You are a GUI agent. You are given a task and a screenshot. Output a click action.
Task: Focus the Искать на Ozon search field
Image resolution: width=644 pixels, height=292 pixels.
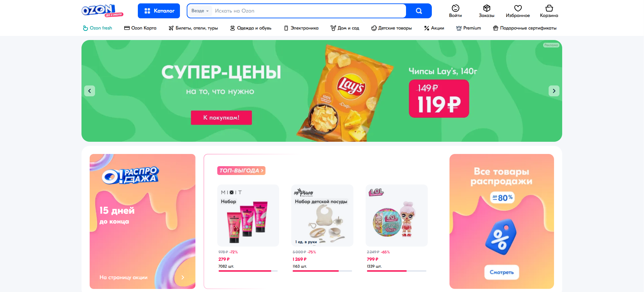pos(309,11)
